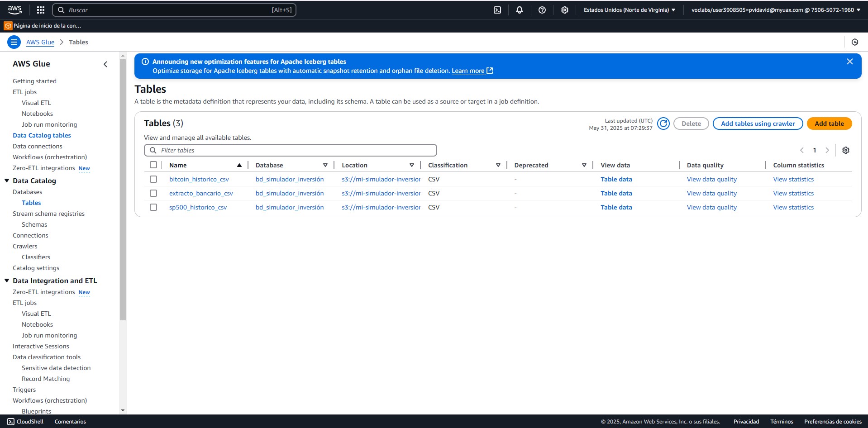View data quality for extracto_bancario_csv

(x=711, y=193)
